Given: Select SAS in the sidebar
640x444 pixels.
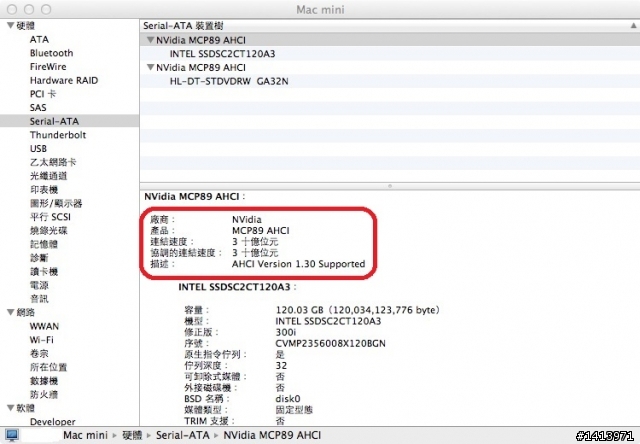Looking at the screenshot, I should 38,108.
